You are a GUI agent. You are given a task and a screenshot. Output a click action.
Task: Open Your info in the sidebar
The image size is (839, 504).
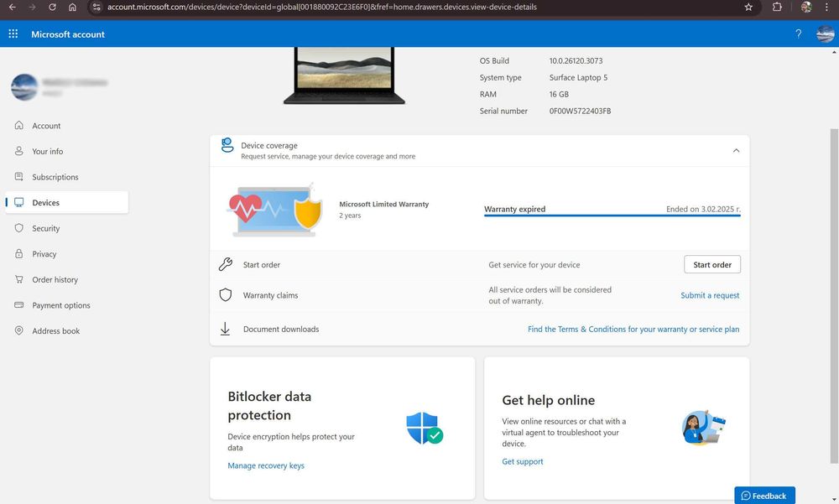pos(67,151)
